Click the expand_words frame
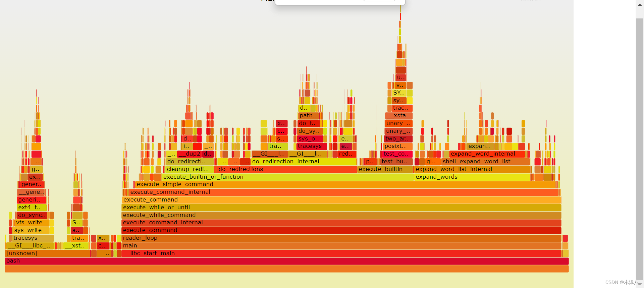This screenshot has width=644, height=288. (472, 177)
